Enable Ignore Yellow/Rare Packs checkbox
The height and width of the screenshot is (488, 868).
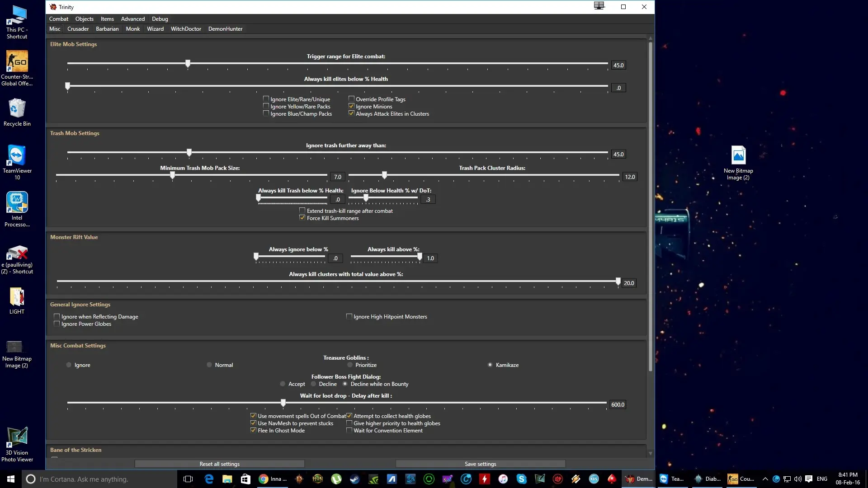(x=266, y=106)
